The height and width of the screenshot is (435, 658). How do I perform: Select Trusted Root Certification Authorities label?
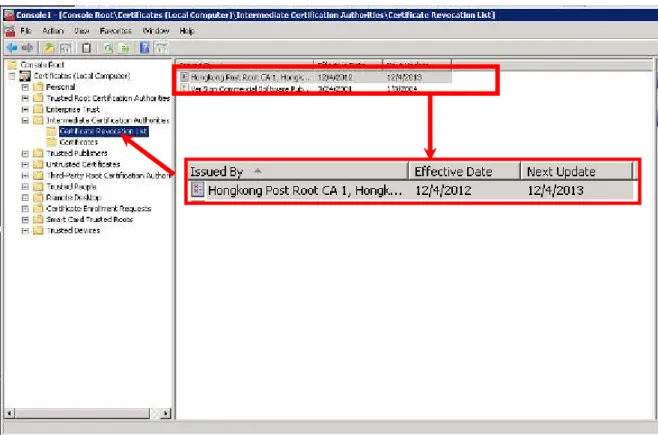108,98
